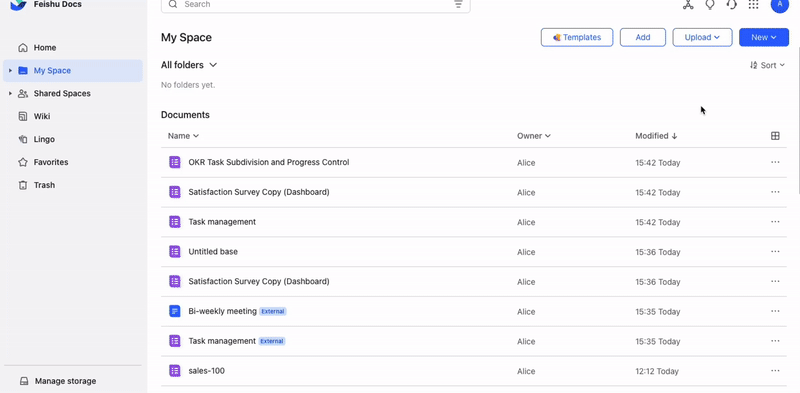Open the Bi-weekly meeting document

222,311
